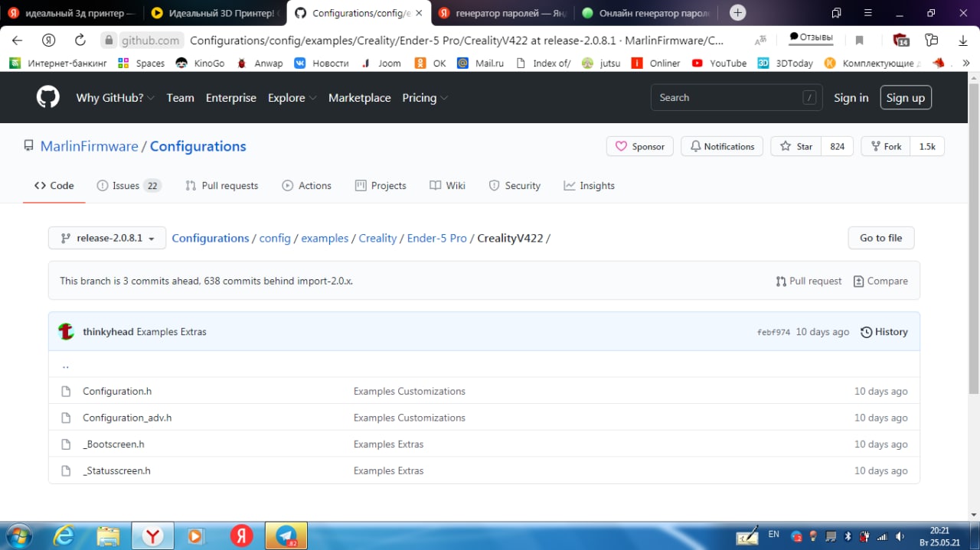980x550 pixels.
Task: Open the release-2.0.8.1 branch dropdown
Action: 107,238
